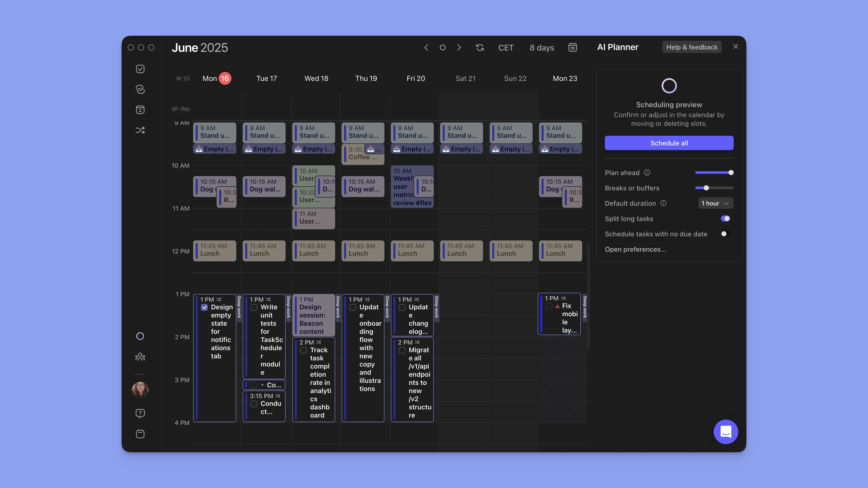Change the CET timezone selector
The image size is (868, 488).
[506, 48]
